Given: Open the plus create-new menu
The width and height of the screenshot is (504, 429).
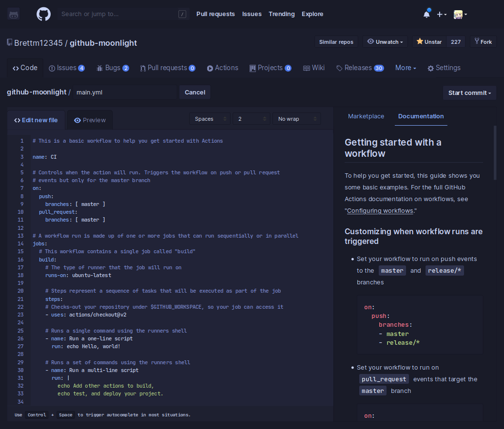Looking at the screenshot, I should coord(442,15).
